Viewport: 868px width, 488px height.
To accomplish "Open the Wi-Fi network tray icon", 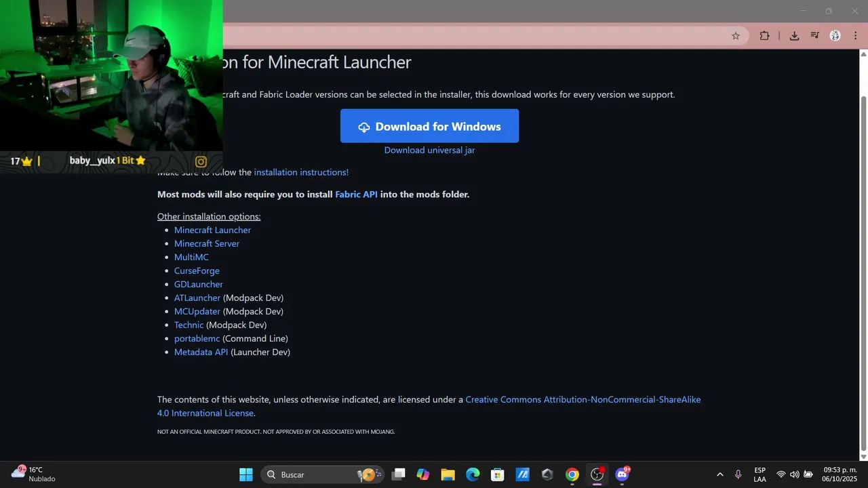I will point(781,474).
